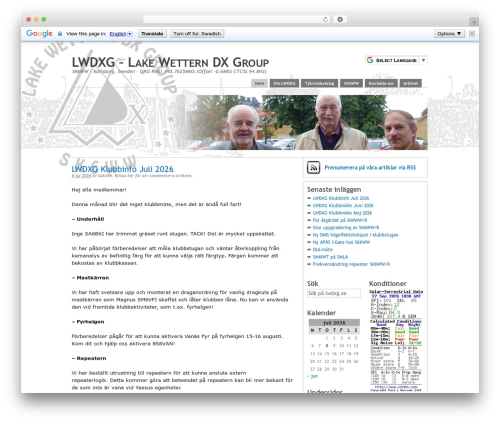Open the Select Language dropdown widget
500x423 pixels.
(x=396, y=60)
